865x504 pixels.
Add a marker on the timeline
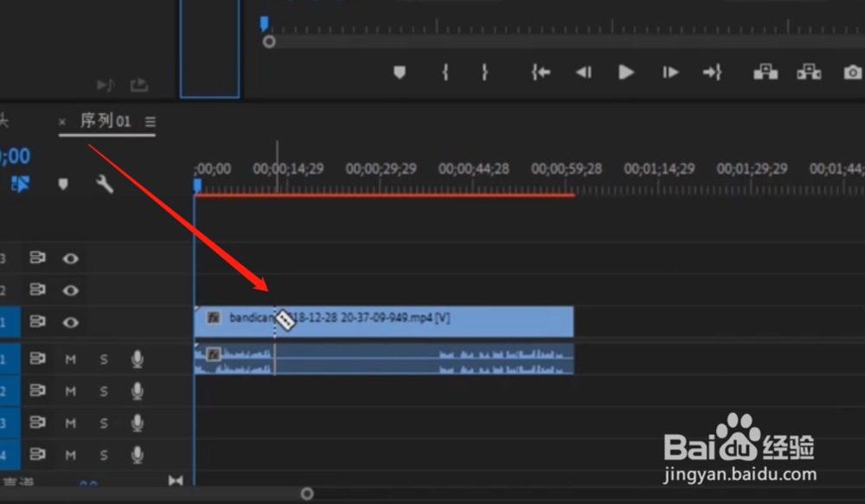click(63, 184)
